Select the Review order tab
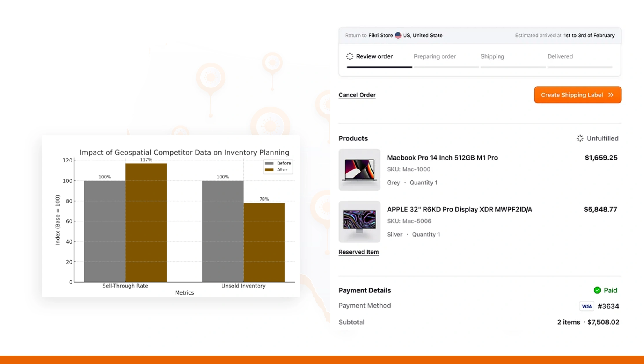Image resolution: width=644 pixels, height=364 pixels. coord(374,56)
